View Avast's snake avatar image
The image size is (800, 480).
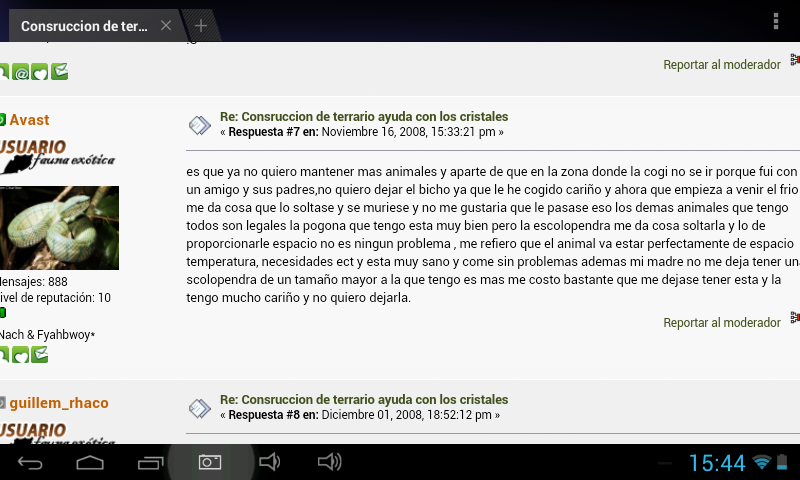58,228
